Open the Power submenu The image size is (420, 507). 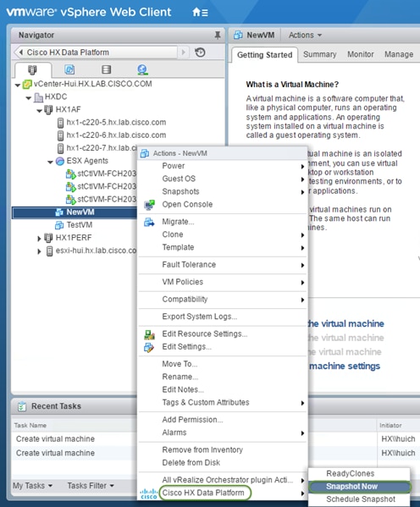[x=223, y=166]
